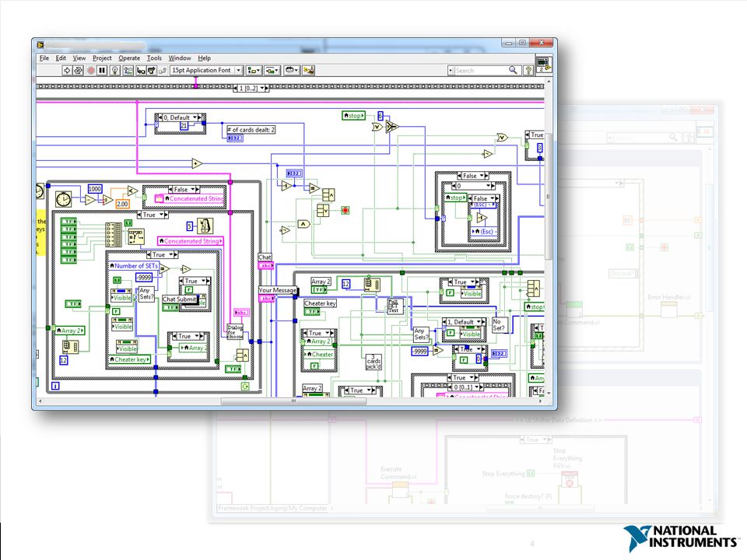Viewport: 747px width, 560px height.
Task: Click the 'Number of SETs' local variable
Action: click(135, 266)
